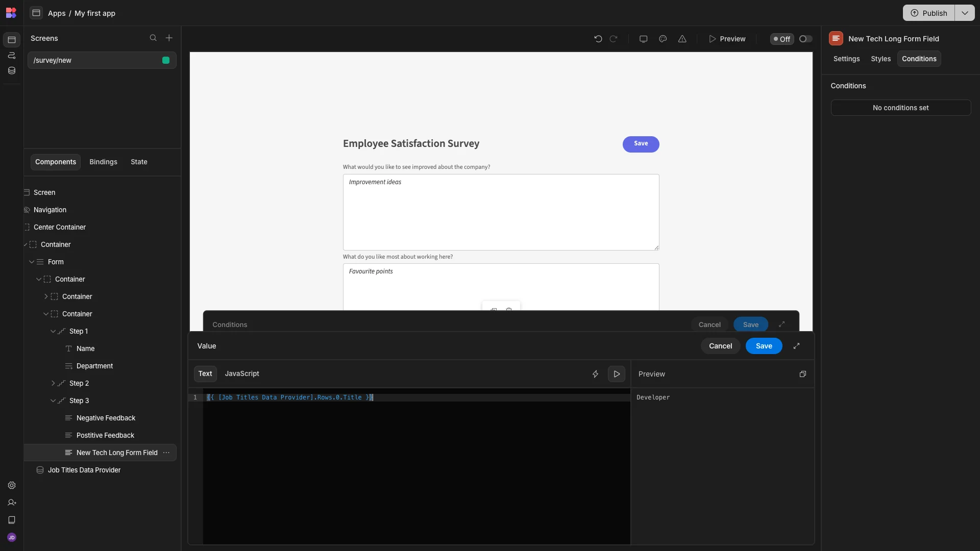
Task: Select Job Titles Data Provider in tree
Action: [84, 470]
